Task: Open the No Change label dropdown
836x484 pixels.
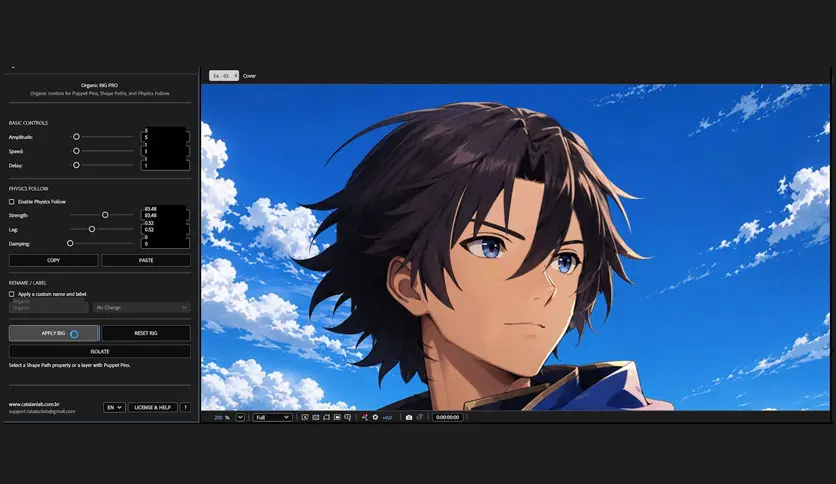Action: coord(141,308)
